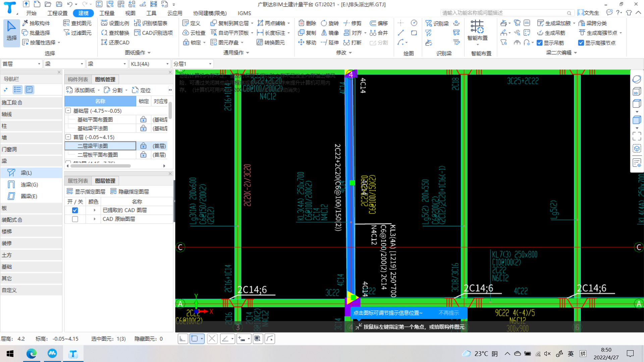Click the 云检查 cloud check tool
644x362 pixels.
tap(194, 33)
